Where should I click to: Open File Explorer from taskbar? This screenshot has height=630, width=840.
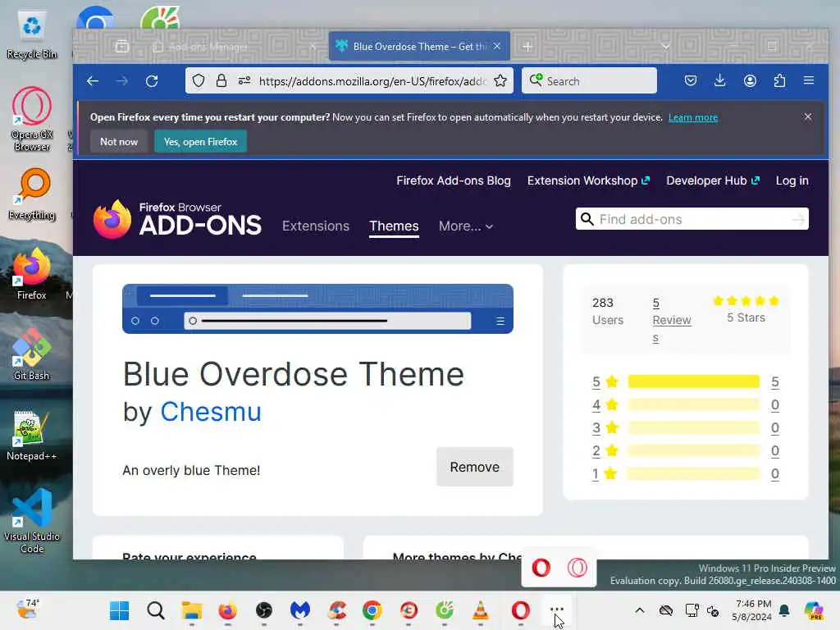click(191, 610)
